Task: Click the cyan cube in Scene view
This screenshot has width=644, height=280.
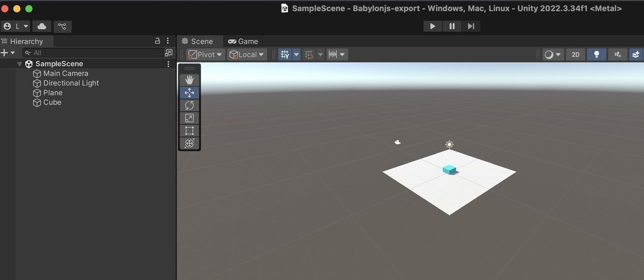Action: 450,170
